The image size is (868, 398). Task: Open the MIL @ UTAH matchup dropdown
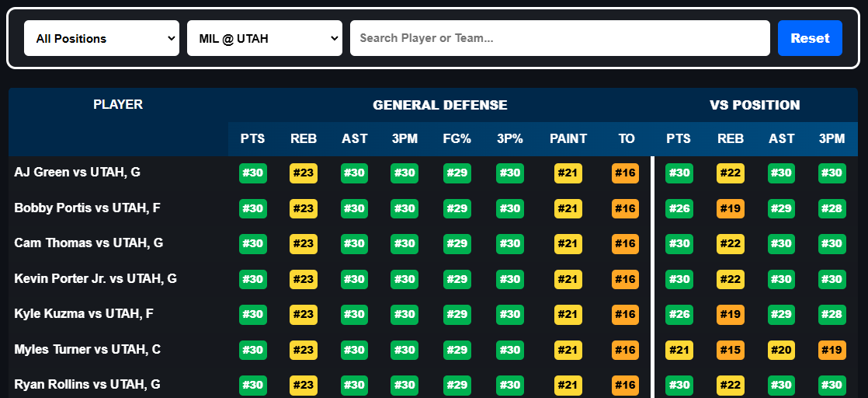[x=265, y=38]
